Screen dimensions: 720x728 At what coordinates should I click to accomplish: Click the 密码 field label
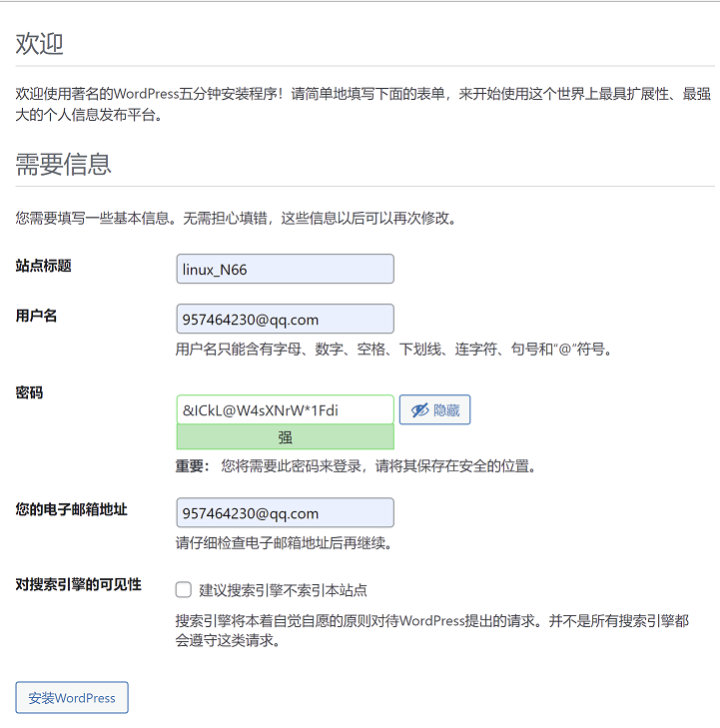(x=30, y=393)
